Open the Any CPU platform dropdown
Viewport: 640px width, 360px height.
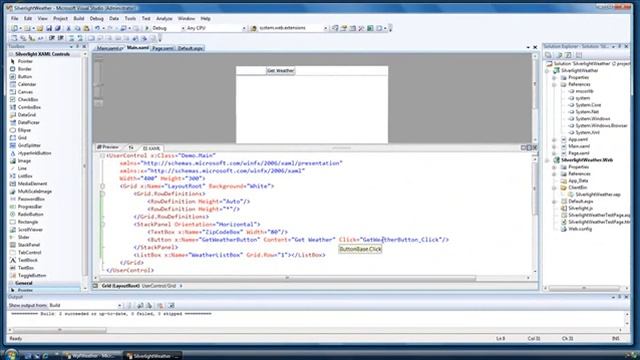[244, 28]
